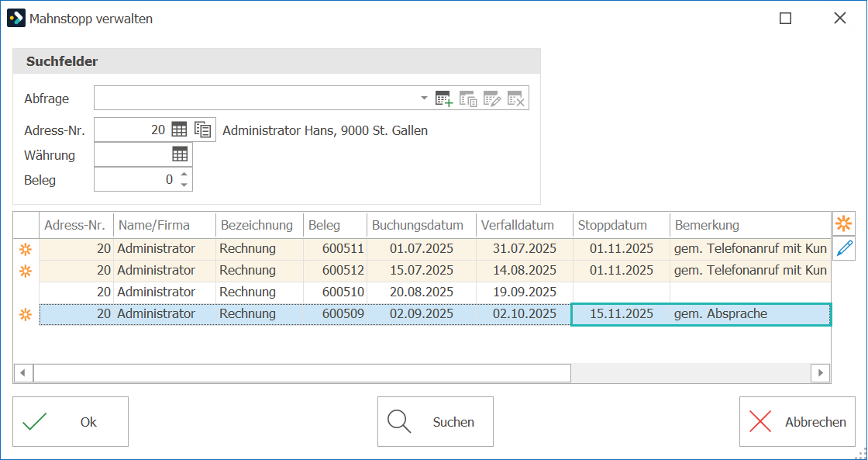
Task: Click the Abbrechen cancel button
Action: pos(797,422)
